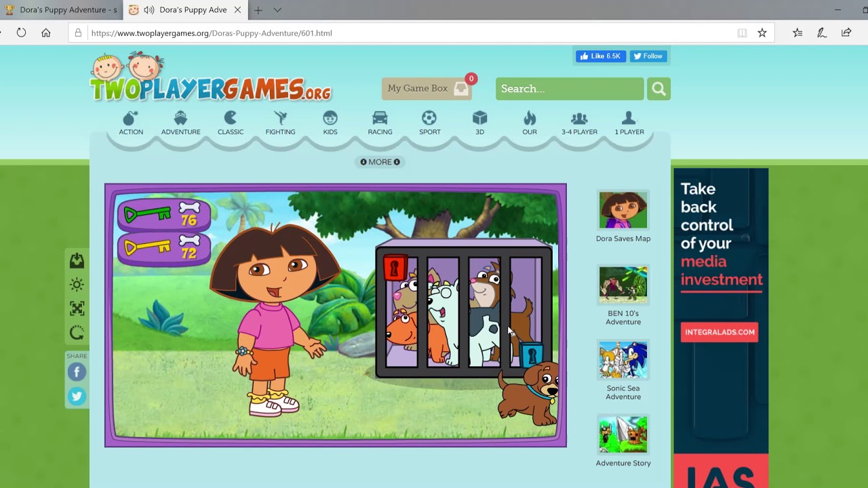Image resolution: width=868 pixels, height=488 pixels.
Task: Add game to box using download icon
Action: click(x=77, y=261)
